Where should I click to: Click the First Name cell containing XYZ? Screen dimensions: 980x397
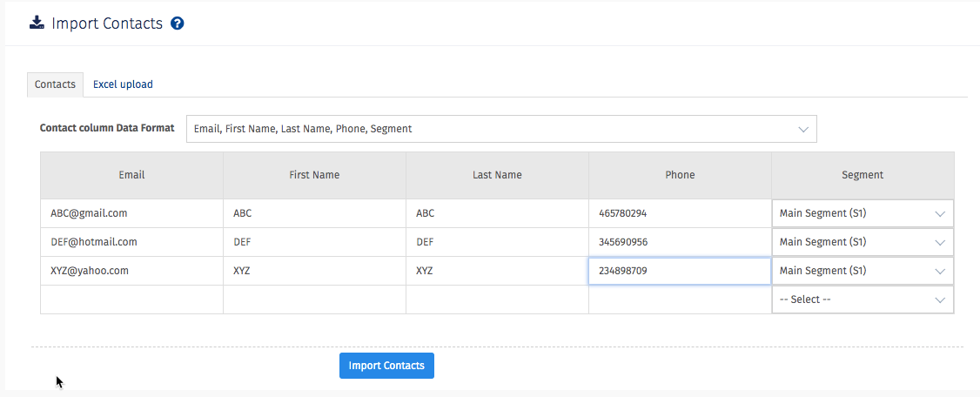(314, 271)
